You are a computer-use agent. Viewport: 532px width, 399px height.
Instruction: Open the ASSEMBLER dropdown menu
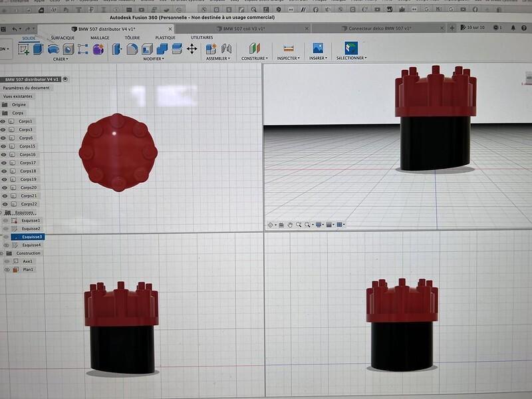point(218,59)
